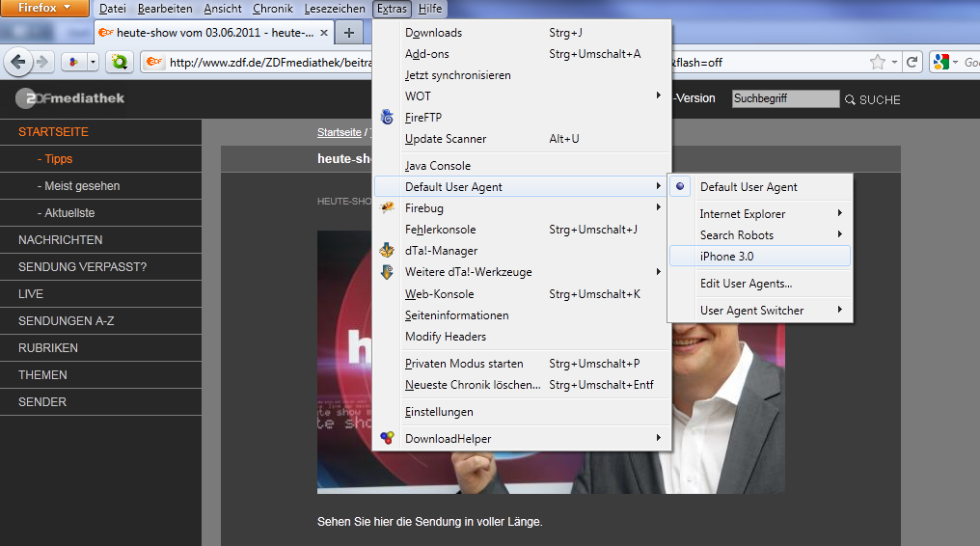The image size is (980, 546).
Task: Click Java Console menu entry
Action: point(522,166)
